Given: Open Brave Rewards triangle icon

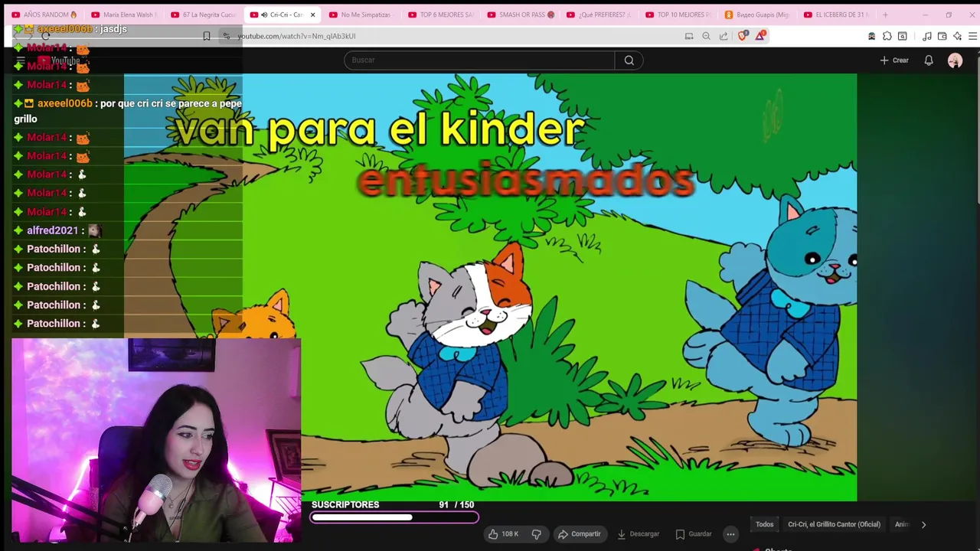Looking at the screenshot, I should point(759,36).
